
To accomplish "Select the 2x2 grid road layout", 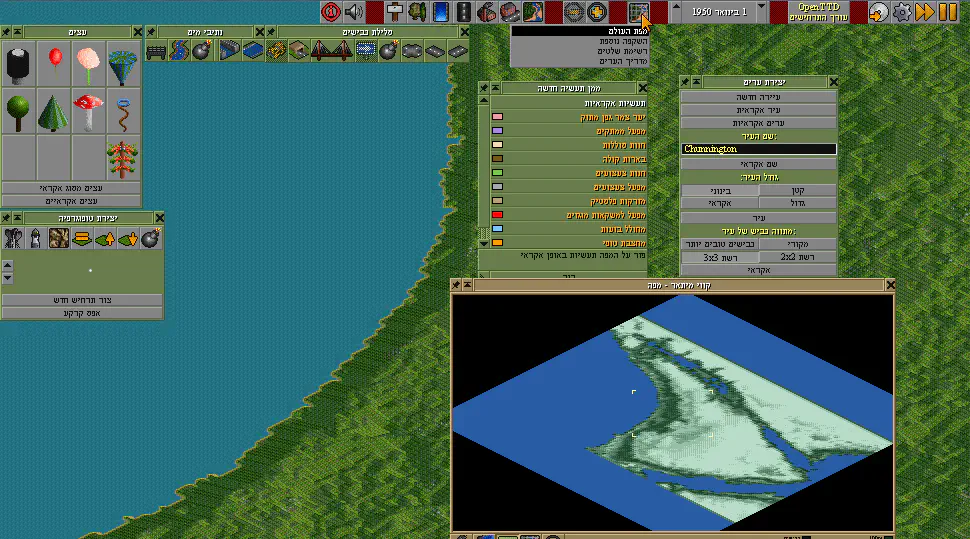I will tap(797, 257).
